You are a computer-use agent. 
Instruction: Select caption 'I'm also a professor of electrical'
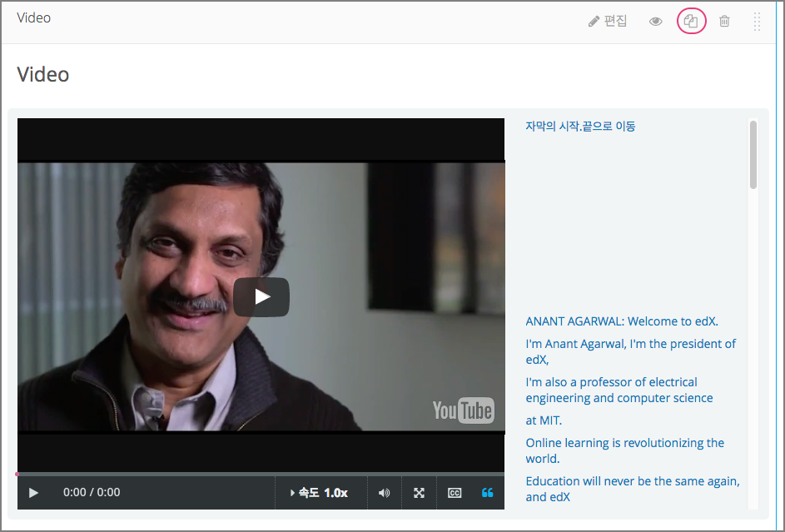pos(619,390)
